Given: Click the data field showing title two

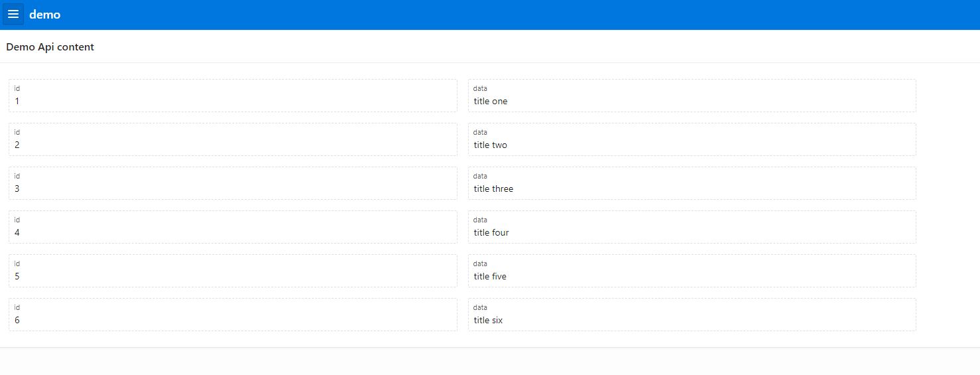Looking at the screenshot, I should (692, 139).
